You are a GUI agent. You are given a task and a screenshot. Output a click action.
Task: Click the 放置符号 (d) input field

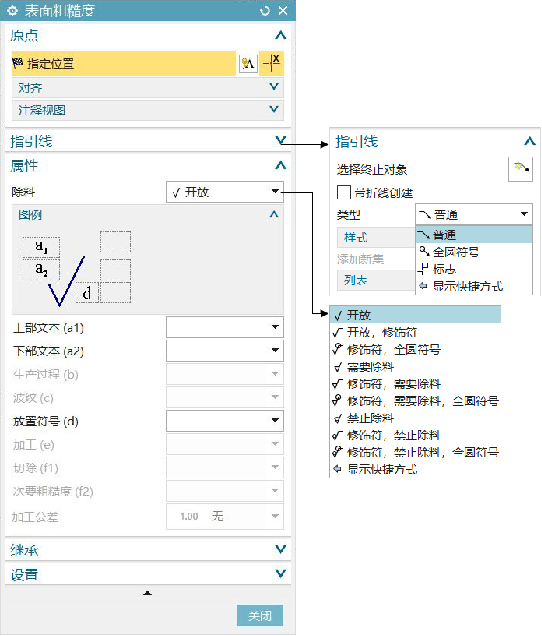pos(225,421)
